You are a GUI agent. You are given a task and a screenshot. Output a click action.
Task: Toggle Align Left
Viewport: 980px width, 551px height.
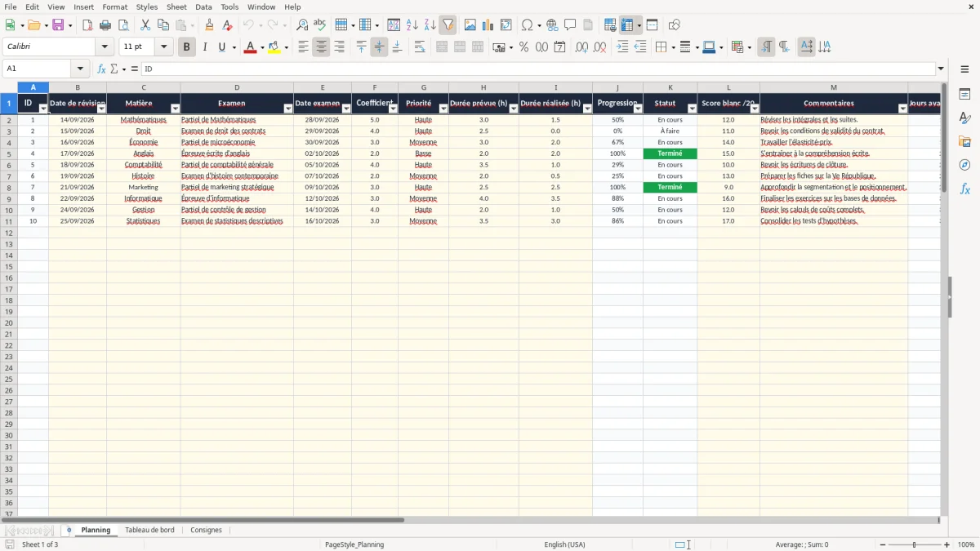click(x=303, y=47)
